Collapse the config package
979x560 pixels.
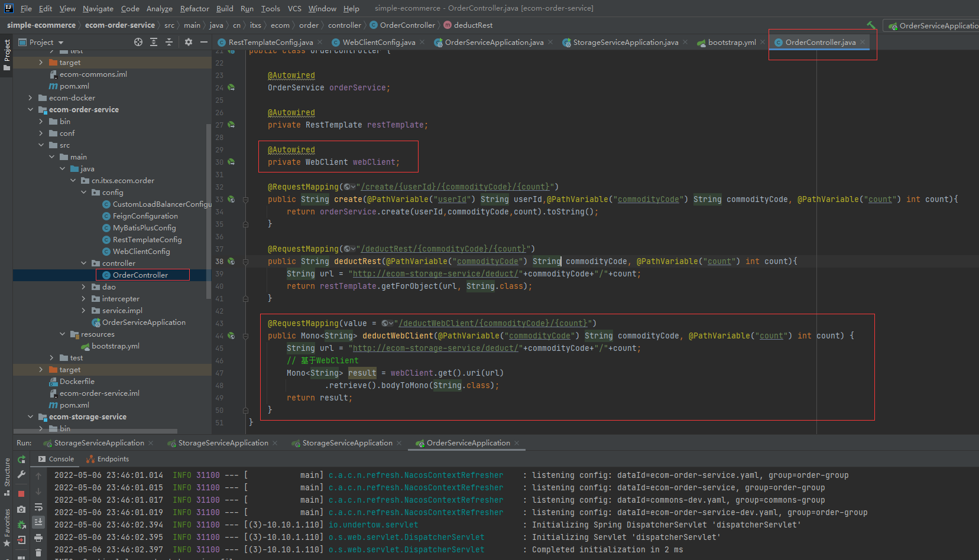[83, 193]
